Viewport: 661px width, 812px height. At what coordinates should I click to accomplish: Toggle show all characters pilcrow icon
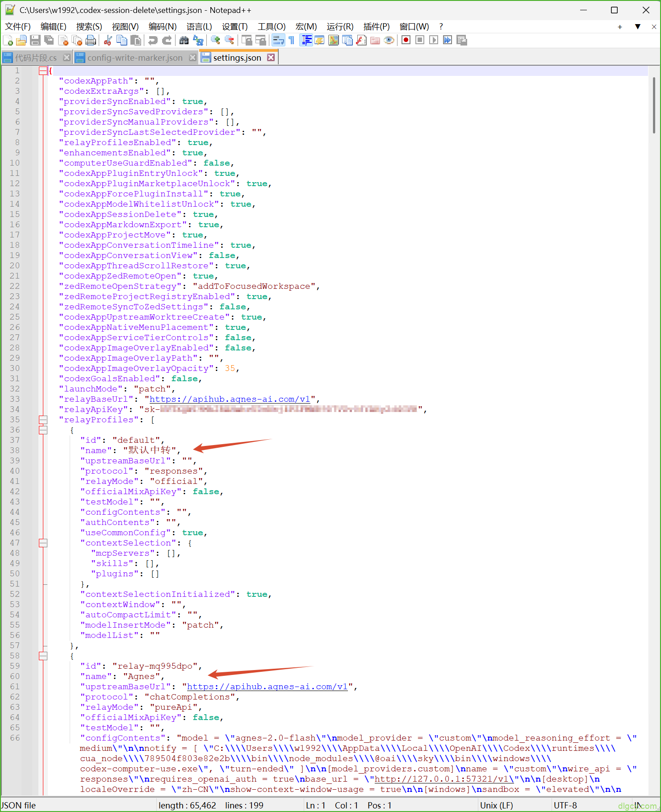pyautogui.click(x=292, y=41)
